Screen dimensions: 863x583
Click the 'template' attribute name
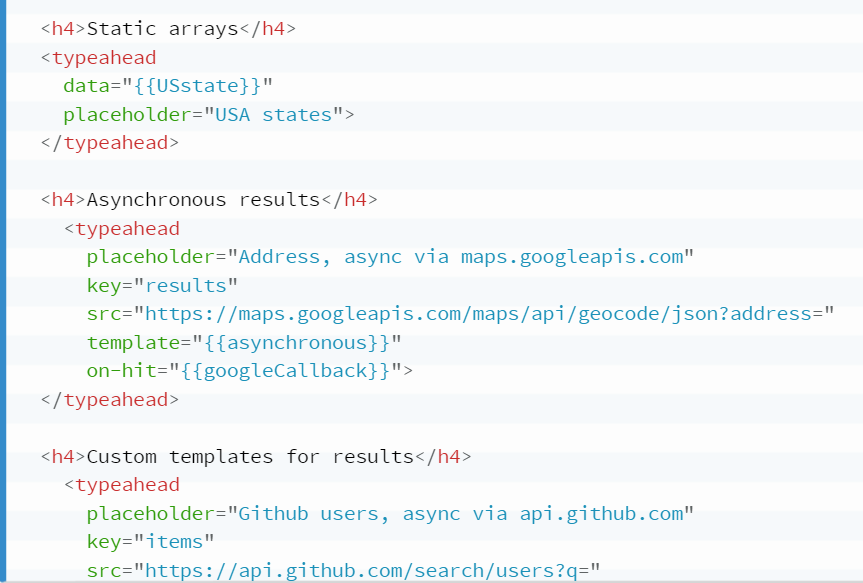pyautogui.click(x=133, y=342)
